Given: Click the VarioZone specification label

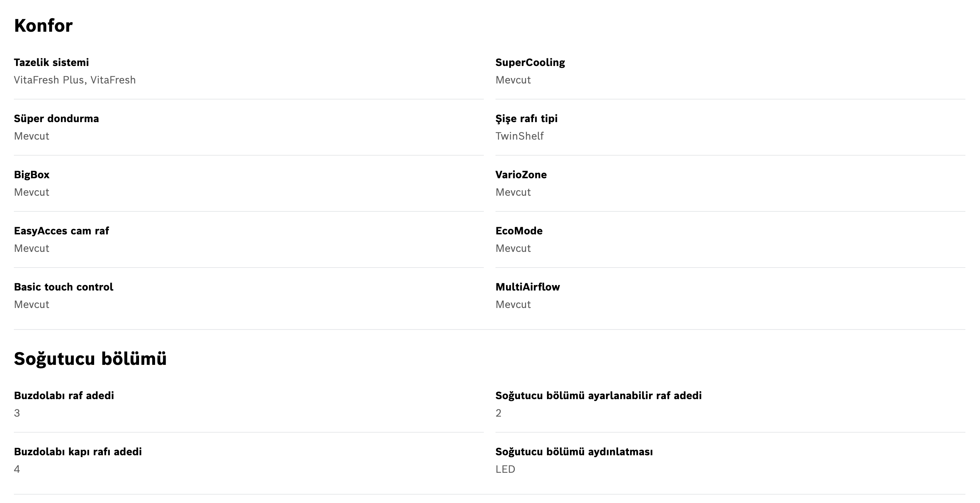Looking at the screenshot, I should click(x=521, y=175).
